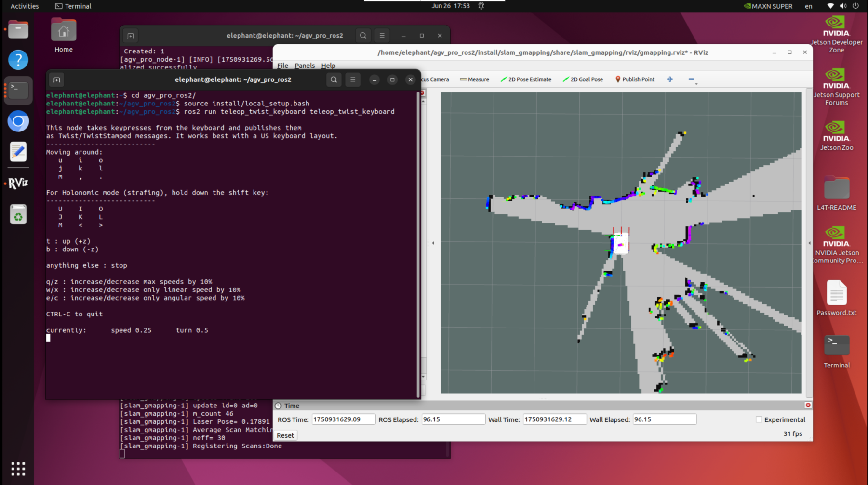Open Trash from the dock

(18, 214)
